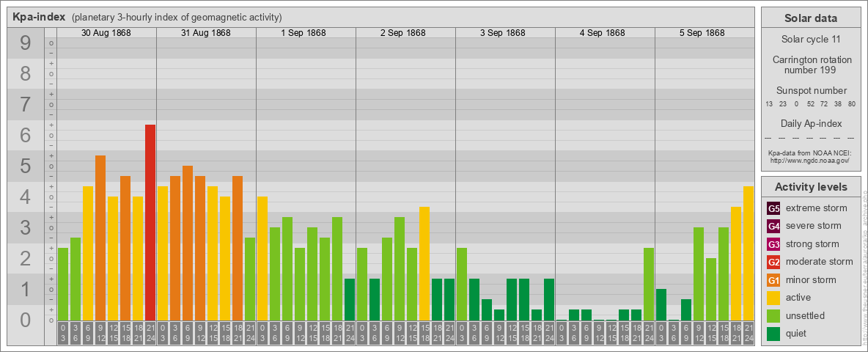Click the '9' value on the Kp axis
Viewport: 868px width, 352px height.
coord(26,43)
